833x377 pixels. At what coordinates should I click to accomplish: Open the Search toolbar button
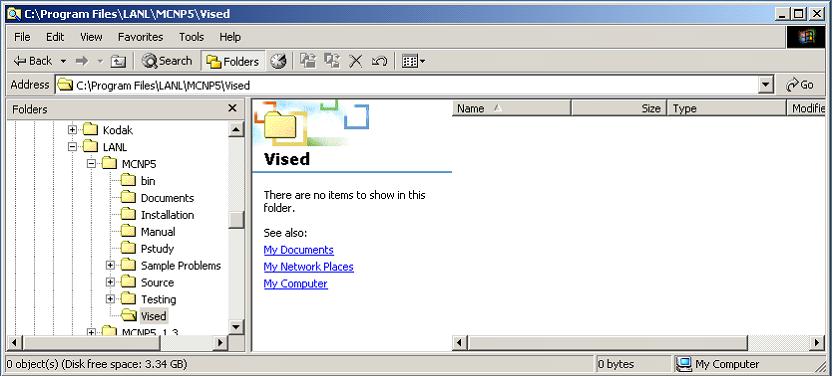tap(167, 61)
